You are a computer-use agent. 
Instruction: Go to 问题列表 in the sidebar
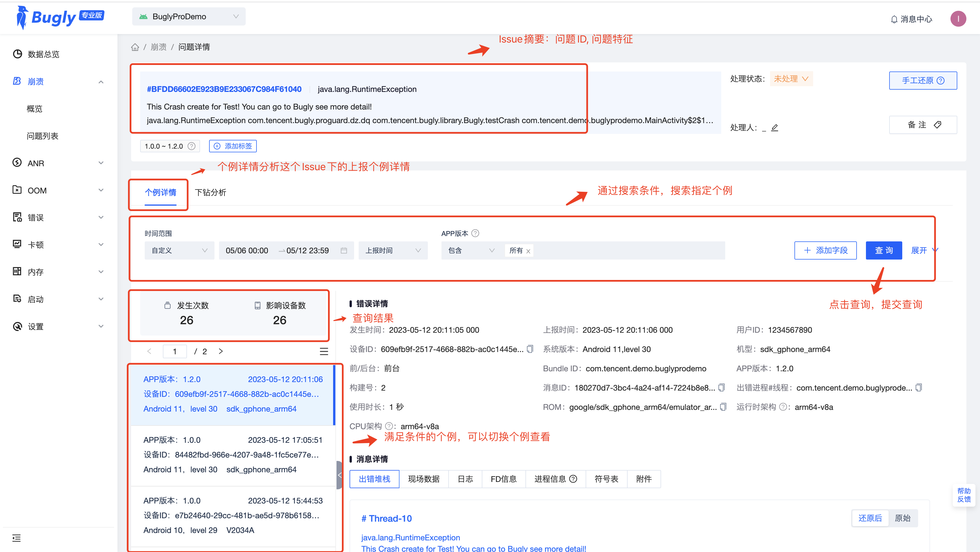pos(42,136)
